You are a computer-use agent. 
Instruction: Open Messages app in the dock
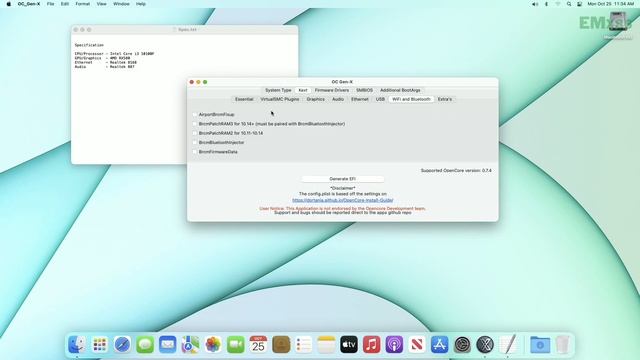pos(145,345)
